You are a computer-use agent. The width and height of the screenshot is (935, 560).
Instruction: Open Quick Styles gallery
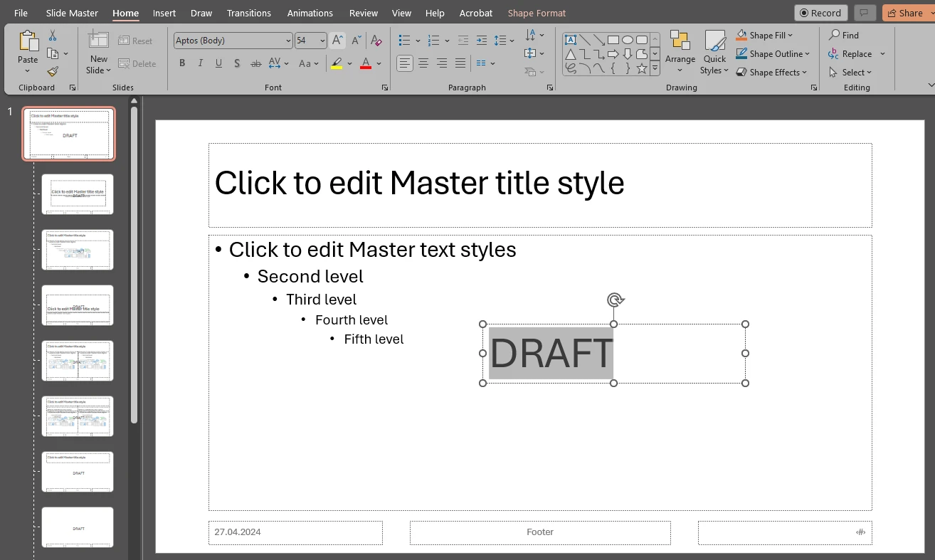click(x=714, y=51)
